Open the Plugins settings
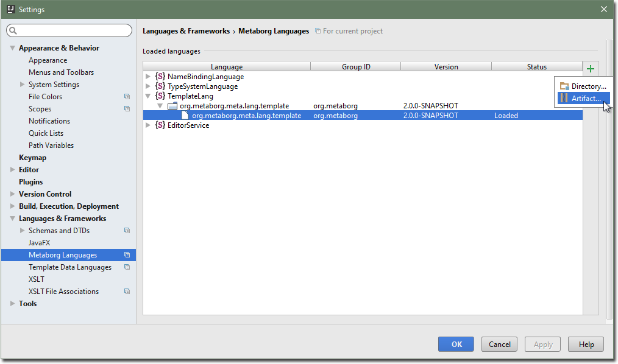Image resolution: width=618 pixels, height=364 pixels. tap(30, 182)
